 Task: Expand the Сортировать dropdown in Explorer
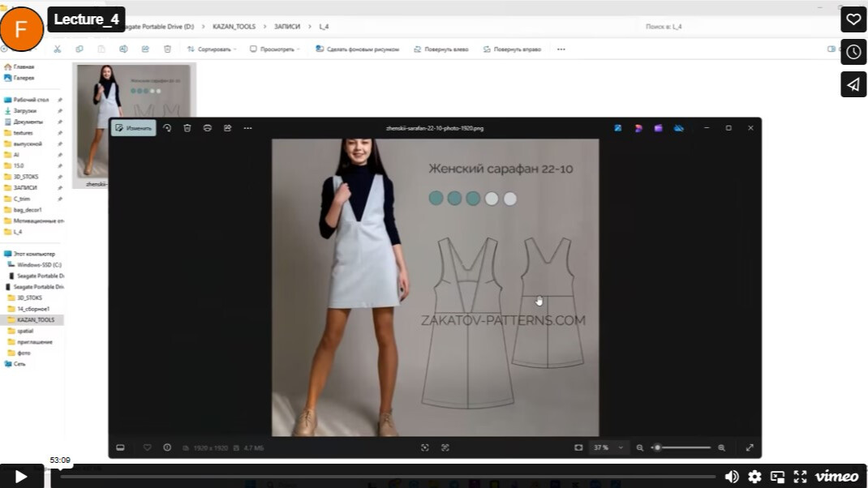(x=213, y=49)
